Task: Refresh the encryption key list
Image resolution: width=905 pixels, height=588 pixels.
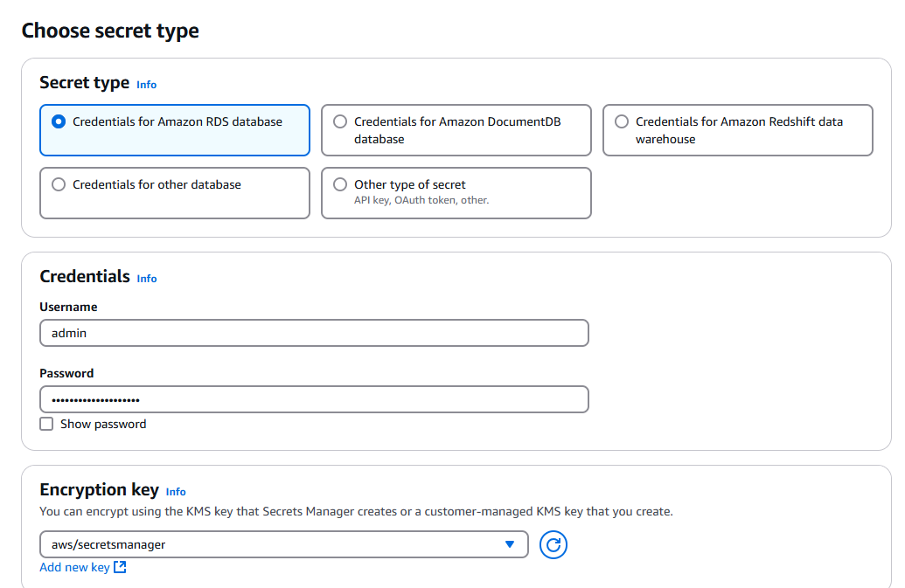Action: coord(553,544)
